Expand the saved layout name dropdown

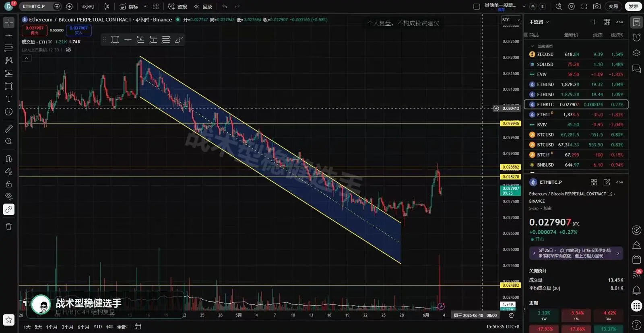(x=524, y=6)
